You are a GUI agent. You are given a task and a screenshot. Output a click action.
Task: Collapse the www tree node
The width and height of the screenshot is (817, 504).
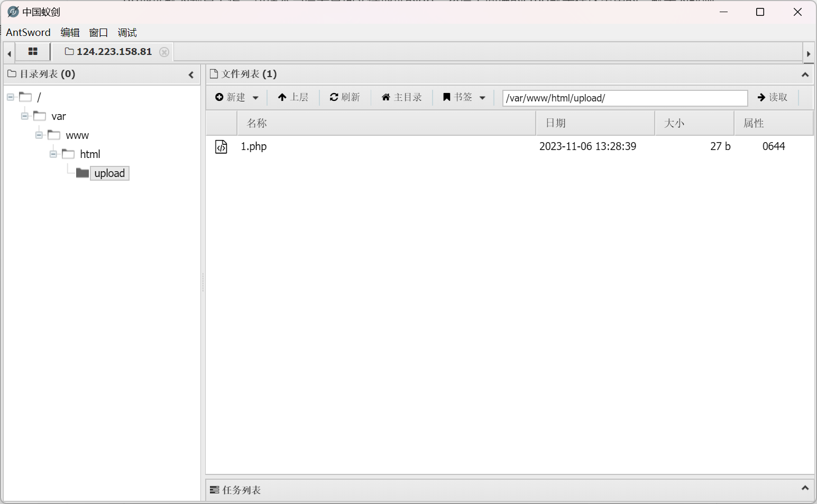pyautogui.click(x=39, y=135)
